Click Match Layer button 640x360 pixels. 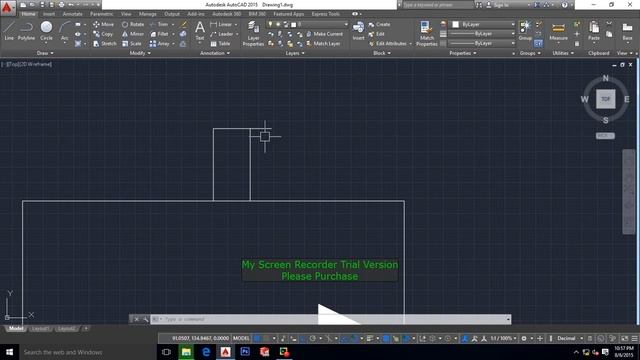(x=323, y=44)
